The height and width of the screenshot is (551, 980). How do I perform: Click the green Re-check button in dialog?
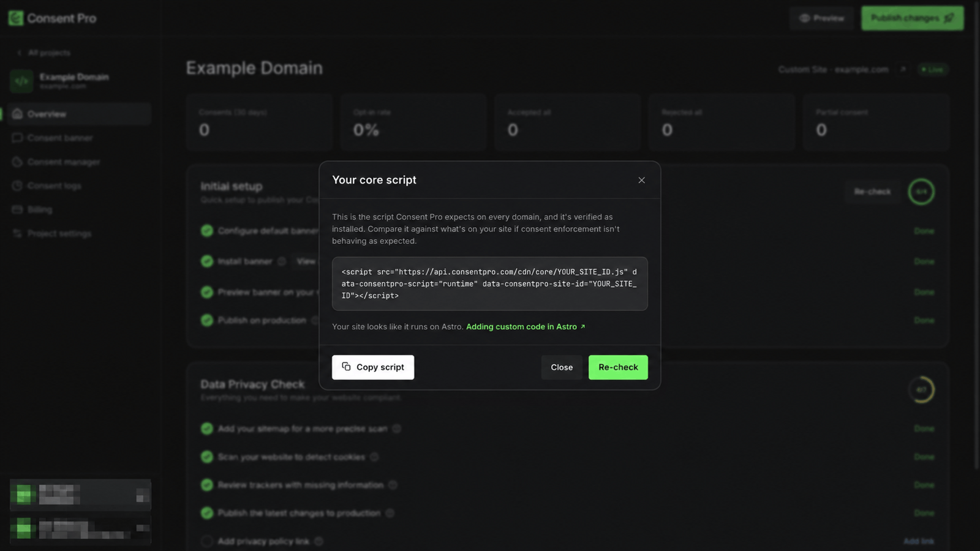(618, 367)
